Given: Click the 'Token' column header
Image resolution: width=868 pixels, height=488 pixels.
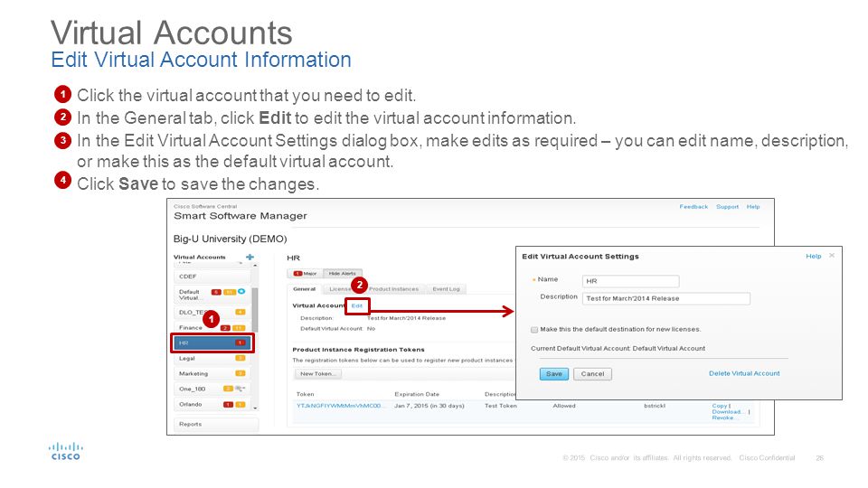Looking at the screenshot, I should pyautogui.click(x=305, y=394).
